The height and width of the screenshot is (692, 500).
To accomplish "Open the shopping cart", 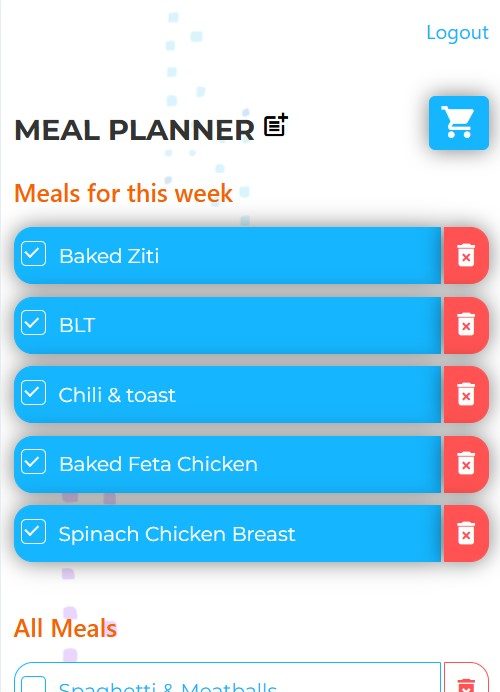I will pos(459,123).
